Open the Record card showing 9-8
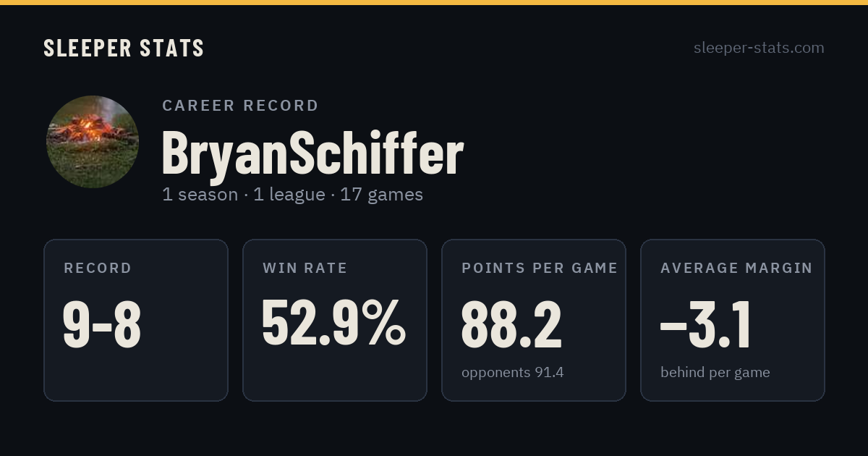868x456 pixels. (x=136, y=320)
